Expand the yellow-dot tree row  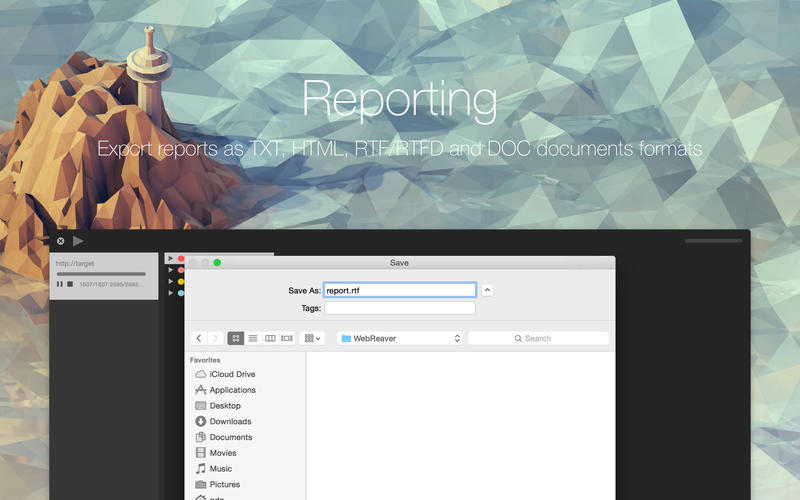click(x=170, y=282)
